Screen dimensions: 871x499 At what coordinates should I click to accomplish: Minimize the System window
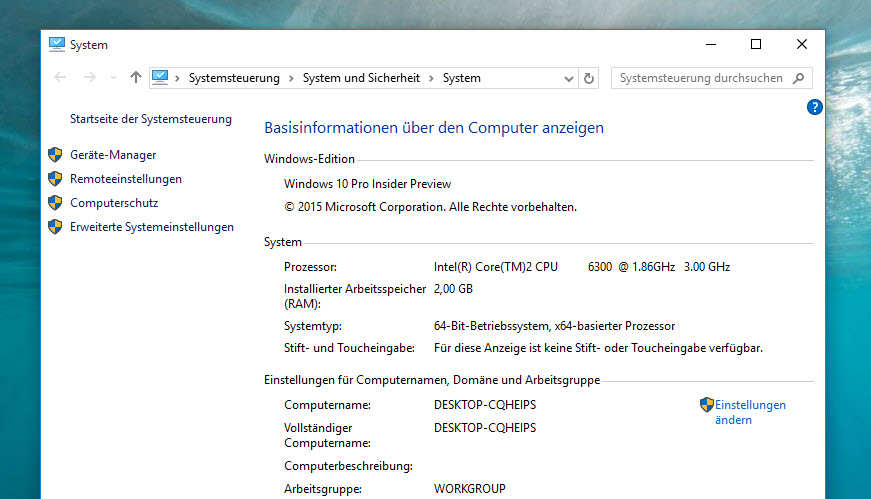(711, 44)
